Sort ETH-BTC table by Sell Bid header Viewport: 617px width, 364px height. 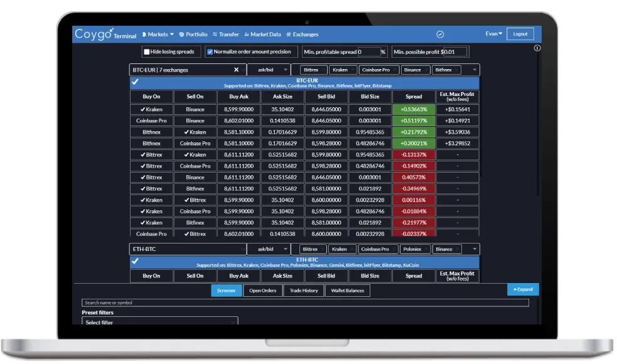pyautogui.click(x=326, y=276)
